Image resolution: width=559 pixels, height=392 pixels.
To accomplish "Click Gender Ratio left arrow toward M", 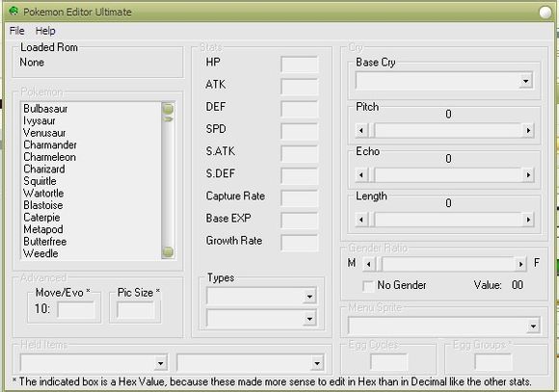I will coord(368,264).
